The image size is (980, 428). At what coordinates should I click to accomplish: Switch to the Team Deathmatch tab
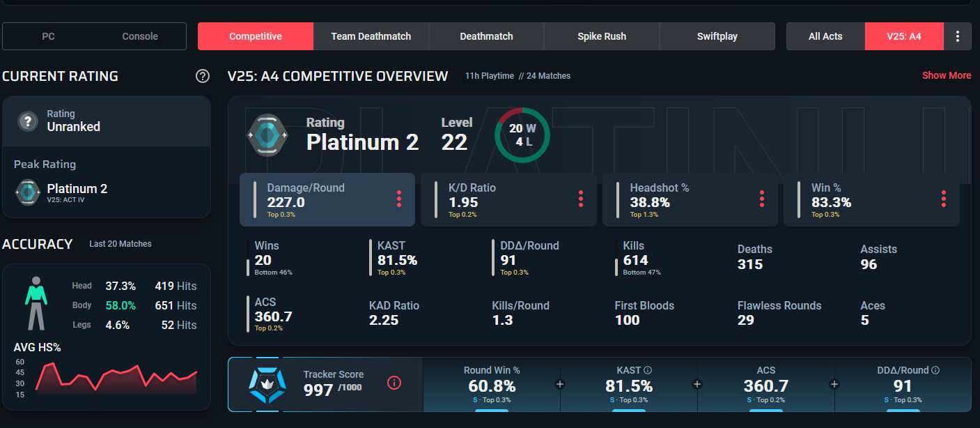pyautogui.click(x=371, y=36)
